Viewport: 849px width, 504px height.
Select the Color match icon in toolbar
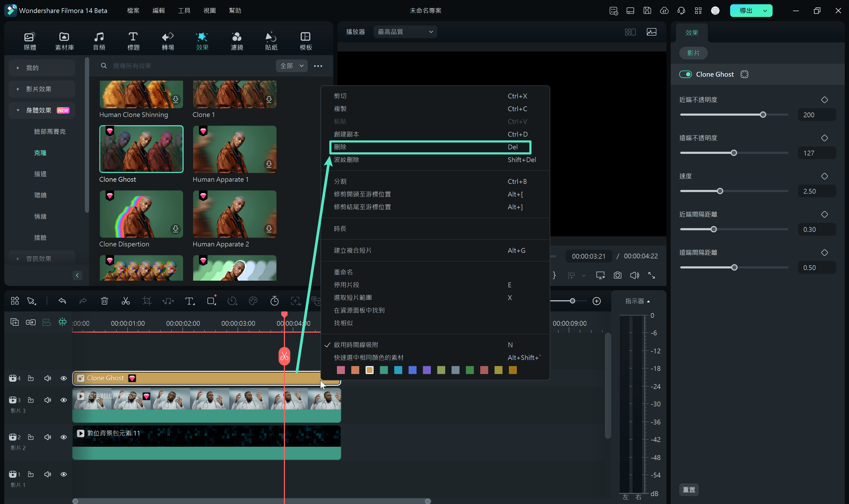point(253,301)
